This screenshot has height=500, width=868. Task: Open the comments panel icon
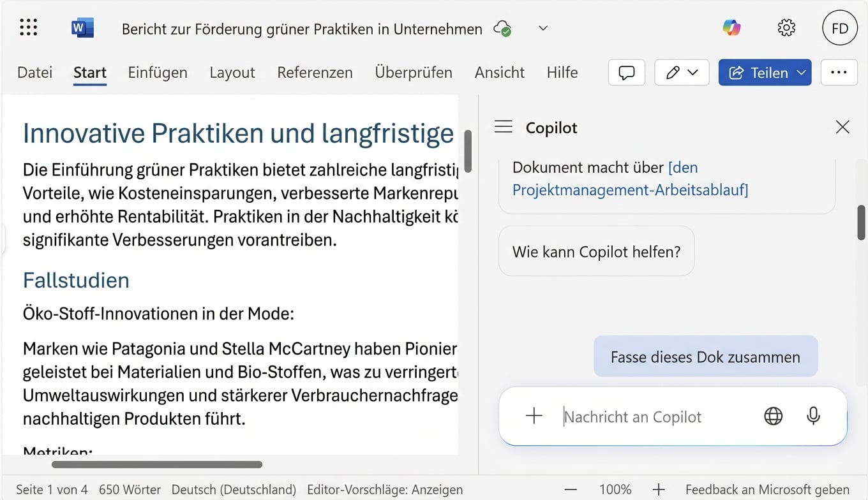coord(626,72)
